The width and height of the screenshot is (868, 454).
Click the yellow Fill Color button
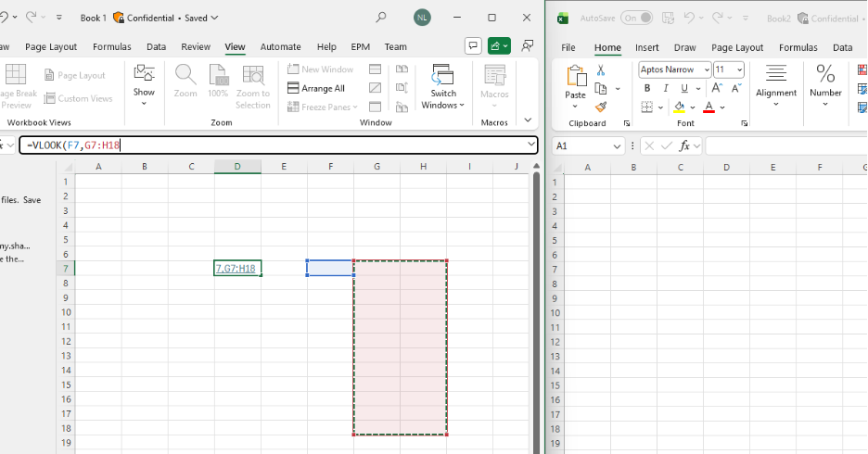click(x=679, y=107)
